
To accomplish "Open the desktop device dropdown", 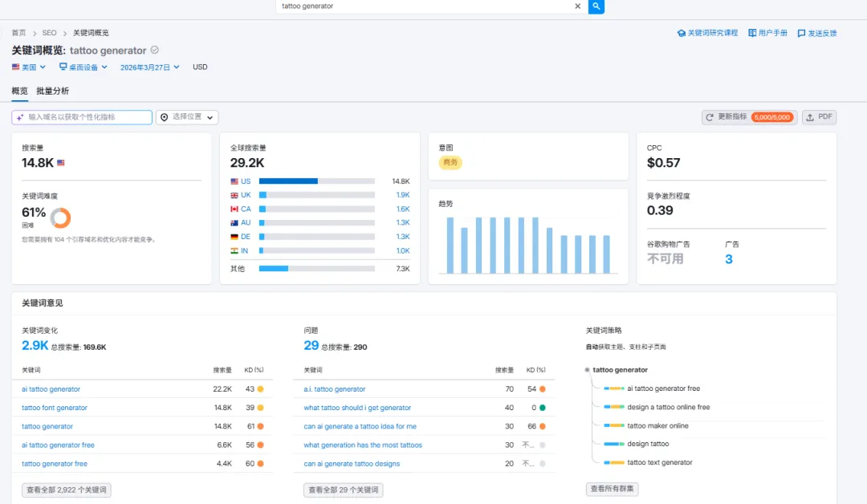I will pyautogui.click(x=83, y=67).
